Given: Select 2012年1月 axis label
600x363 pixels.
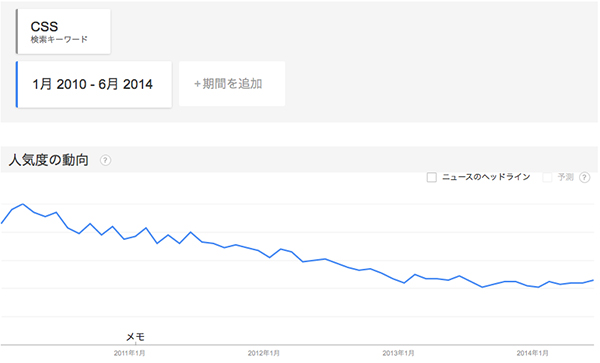Looking at the screenshot, I should [264, 353].
